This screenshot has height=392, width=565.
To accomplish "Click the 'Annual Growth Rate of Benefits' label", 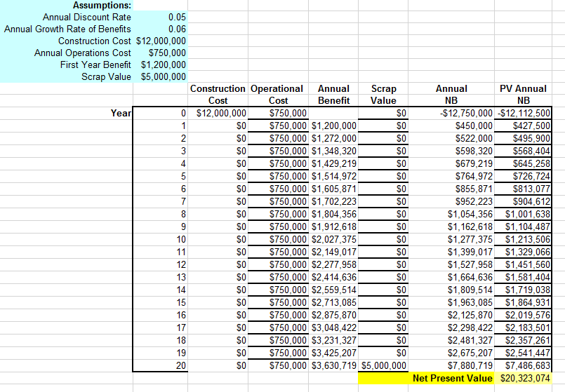I will (x=67, y=29).
